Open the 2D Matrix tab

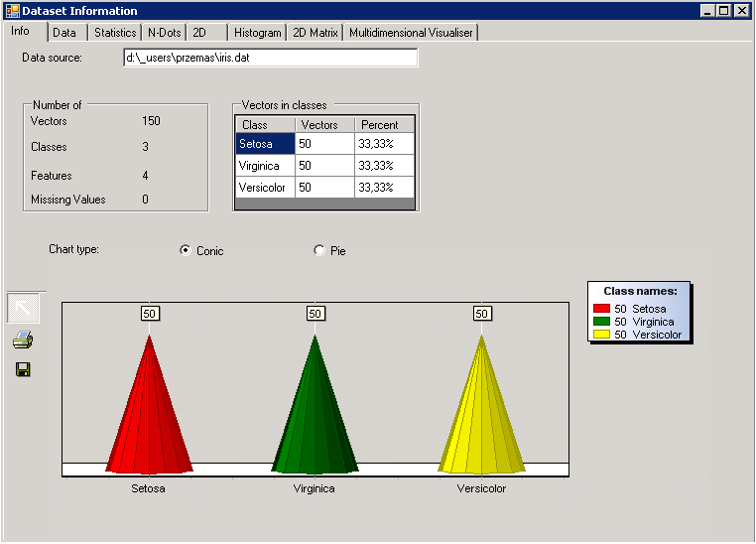coord(315,33)
